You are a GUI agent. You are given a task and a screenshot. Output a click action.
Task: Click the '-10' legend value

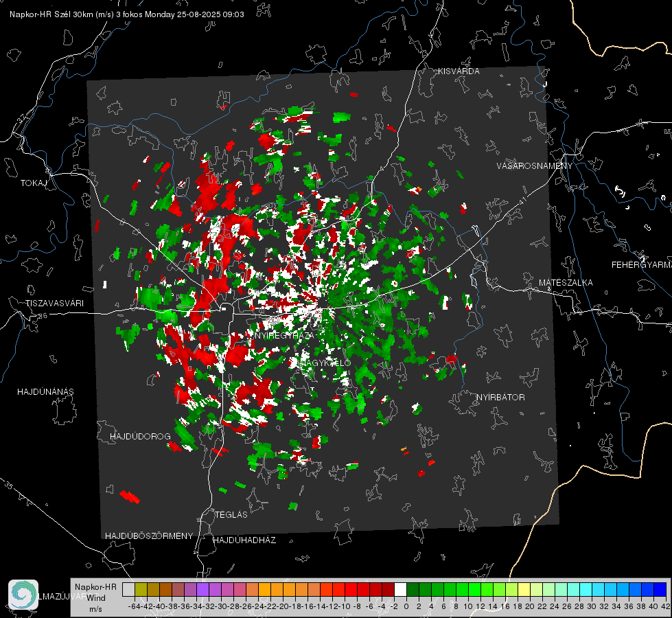[x=345, y=606]
